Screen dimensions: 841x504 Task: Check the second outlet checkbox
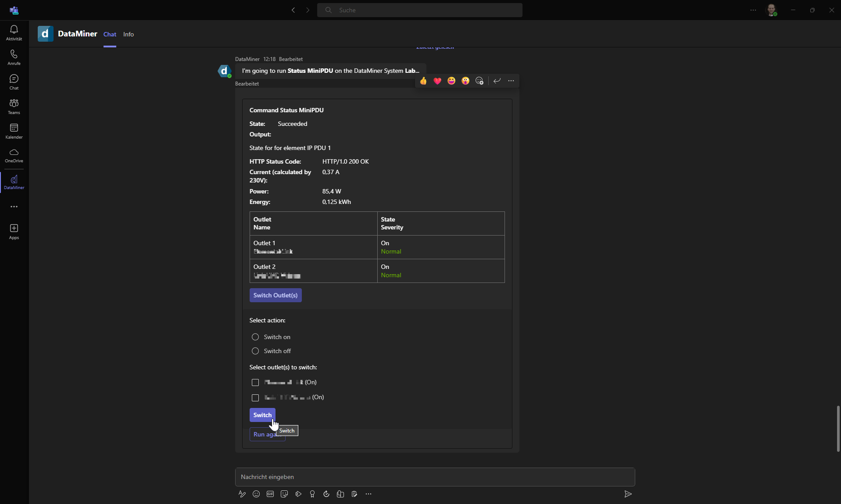click(255, 397)
